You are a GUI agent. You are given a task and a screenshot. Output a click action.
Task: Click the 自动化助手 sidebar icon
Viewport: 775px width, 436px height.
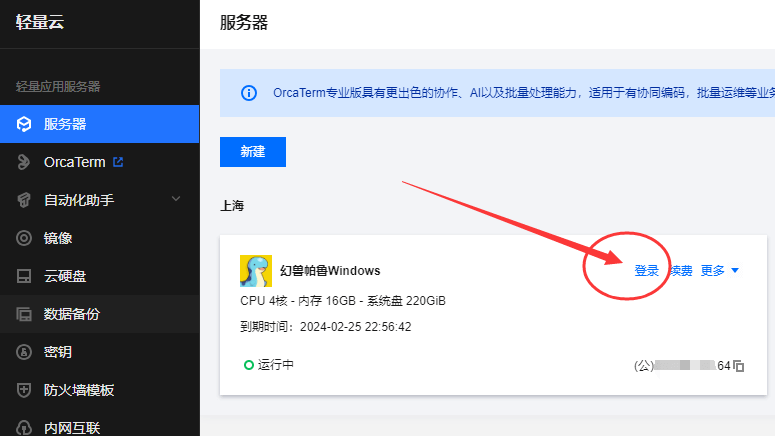click(x=24, y=200)
